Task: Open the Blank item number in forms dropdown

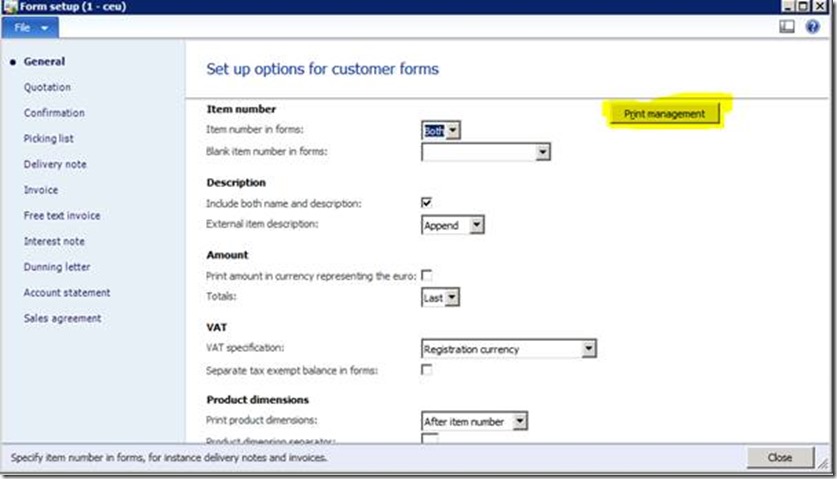Action: 542,153
